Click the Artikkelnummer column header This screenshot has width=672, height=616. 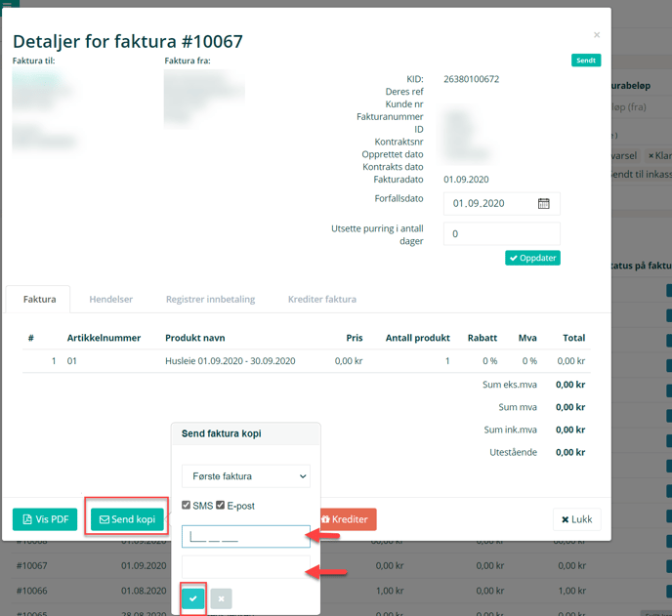coord(104,338)
